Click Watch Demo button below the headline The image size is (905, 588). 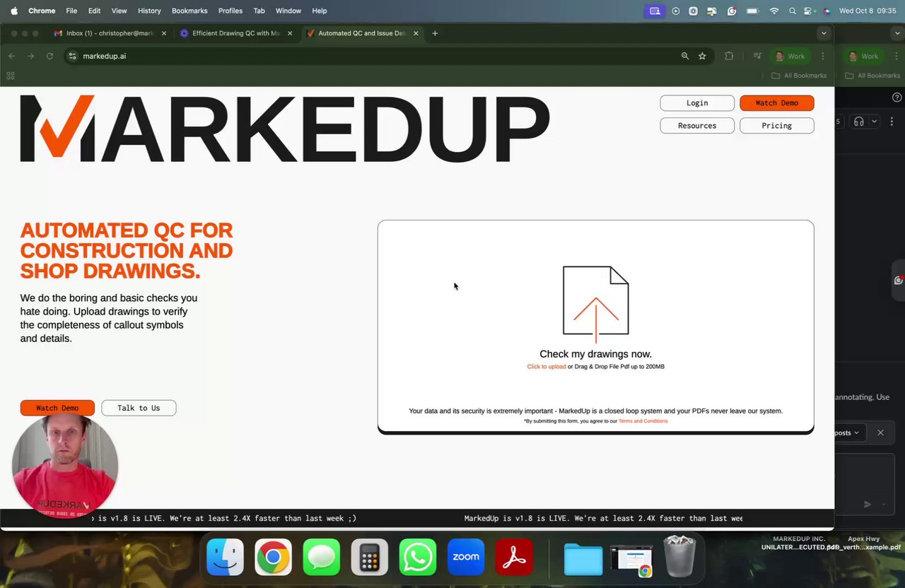[57, 408]
